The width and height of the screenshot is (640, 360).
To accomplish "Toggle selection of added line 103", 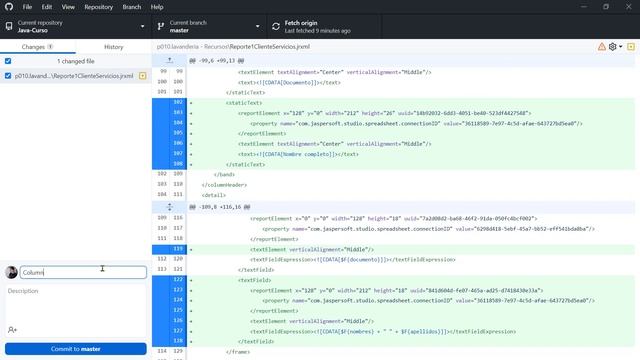I will point(169,113).
